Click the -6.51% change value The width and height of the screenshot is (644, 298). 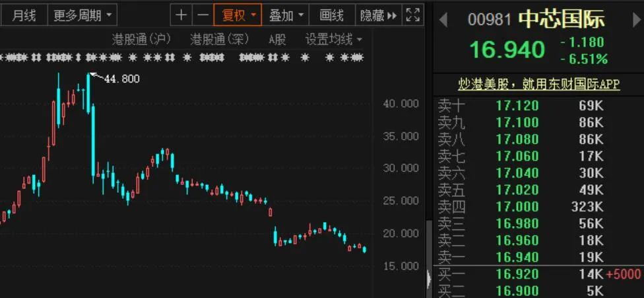(x=583, y=59)
